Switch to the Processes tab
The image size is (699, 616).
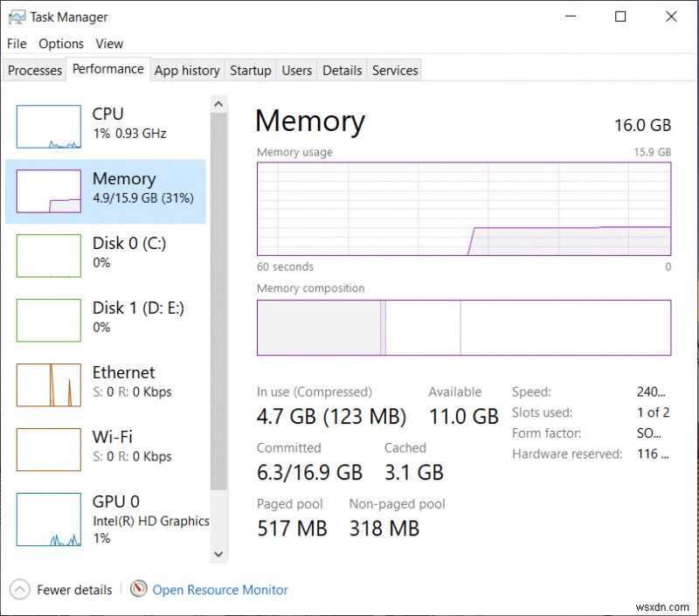pyautogui.click(x=35, y=71)
